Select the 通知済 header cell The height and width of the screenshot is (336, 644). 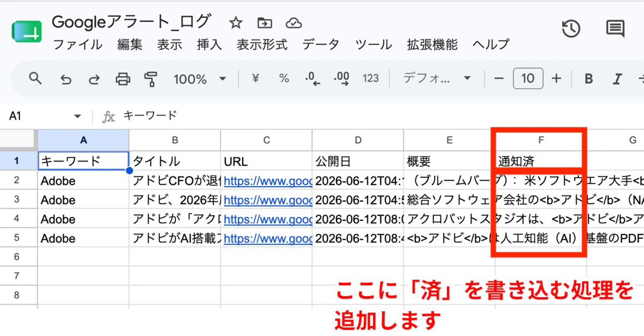click(541, 161)
